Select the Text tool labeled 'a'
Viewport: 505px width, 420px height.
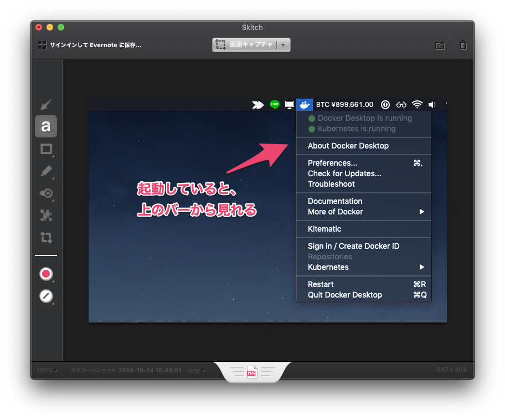(46, 126)
